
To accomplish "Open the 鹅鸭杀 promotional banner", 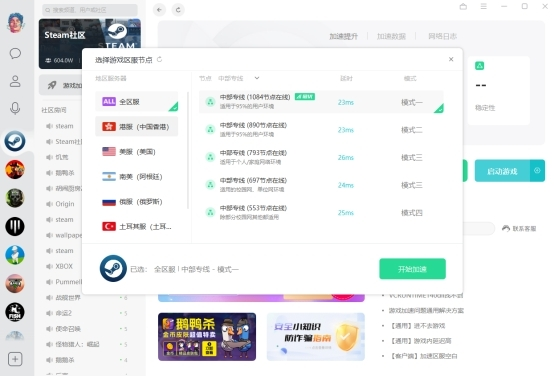I will tap(207, 336).
